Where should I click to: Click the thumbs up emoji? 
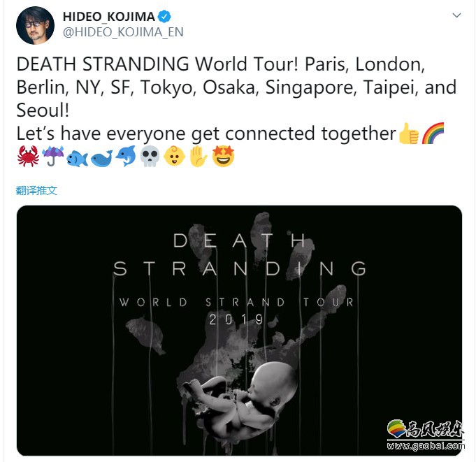pos(409,133)
